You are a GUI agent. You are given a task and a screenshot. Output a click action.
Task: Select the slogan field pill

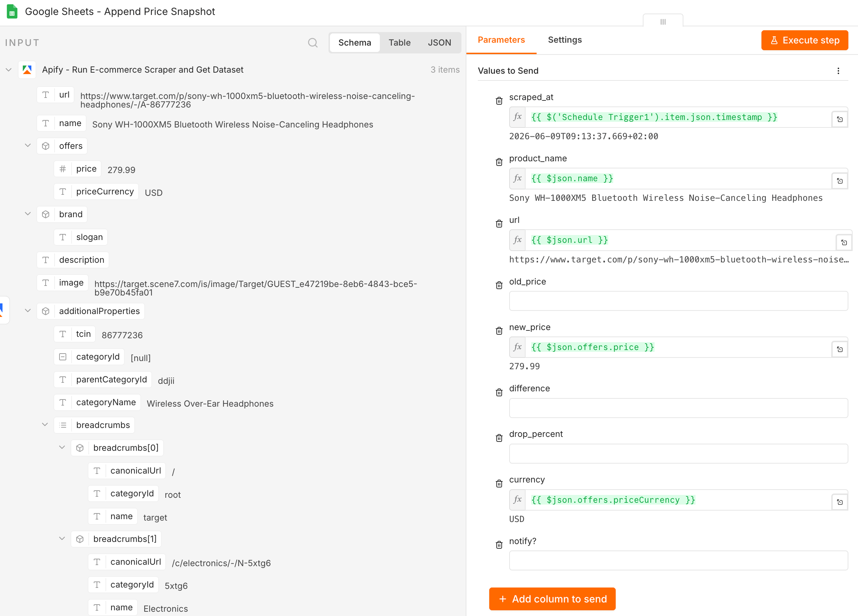click(x=81, y=237)
